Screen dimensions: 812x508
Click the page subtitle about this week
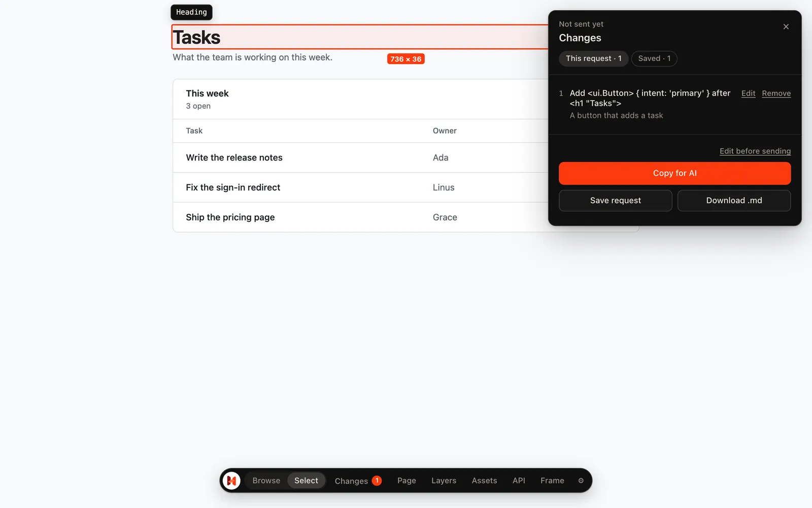[252, 57]
